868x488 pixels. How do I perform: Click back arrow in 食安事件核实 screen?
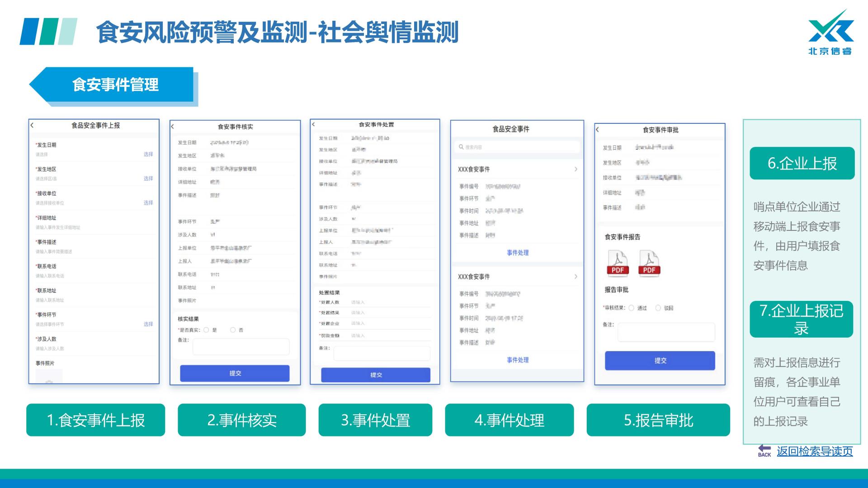173,127
